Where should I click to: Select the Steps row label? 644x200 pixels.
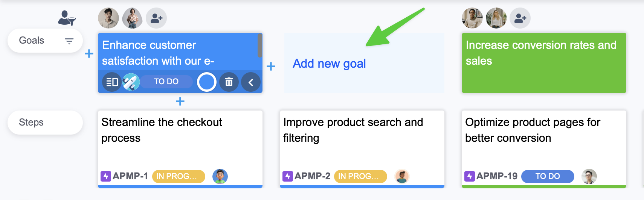pyautogui.click(x=32, y=123)
